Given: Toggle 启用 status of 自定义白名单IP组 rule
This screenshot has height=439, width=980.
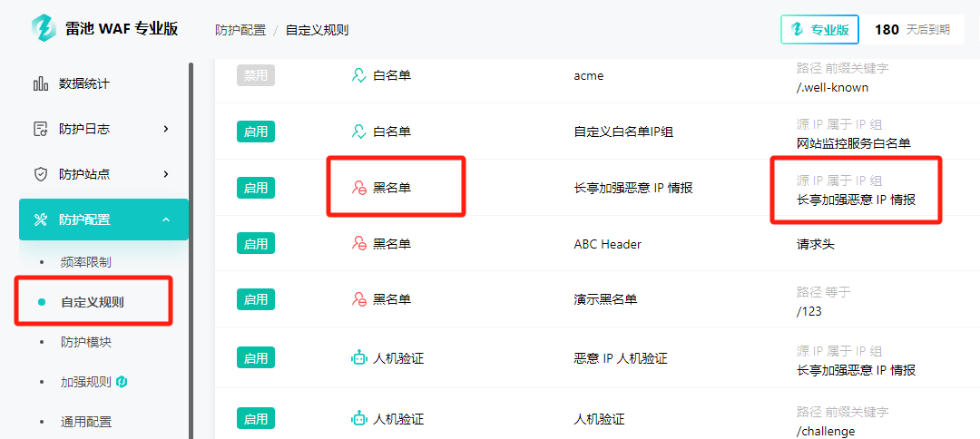Looking at the screenshot, I should coord(256,132).
